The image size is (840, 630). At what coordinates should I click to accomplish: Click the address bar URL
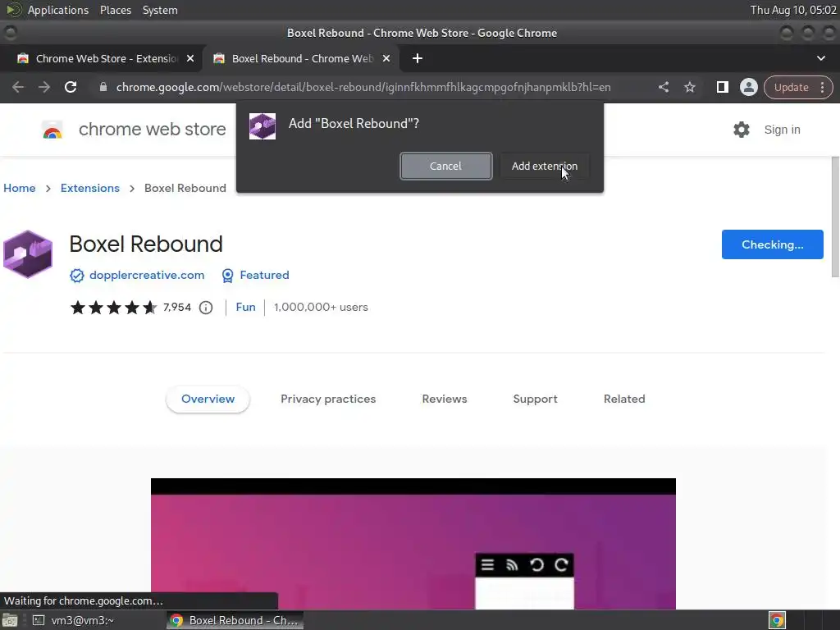pos(363,87)
